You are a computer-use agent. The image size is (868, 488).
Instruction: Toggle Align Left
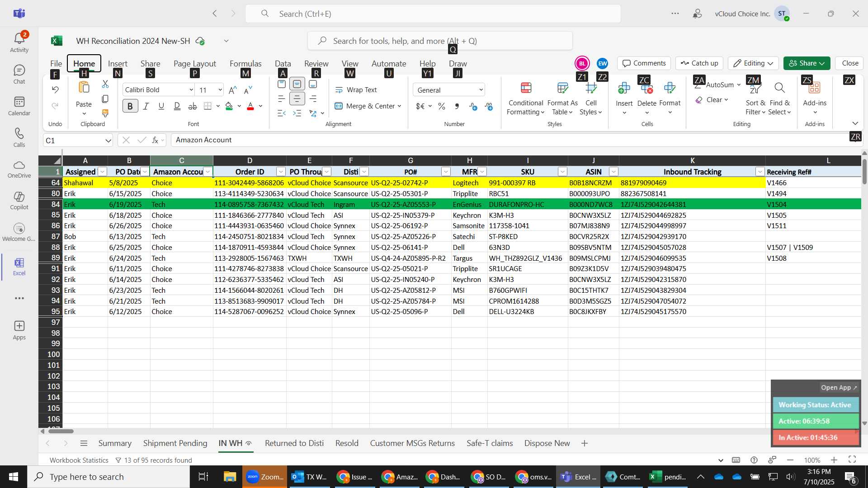click(282, 99)
